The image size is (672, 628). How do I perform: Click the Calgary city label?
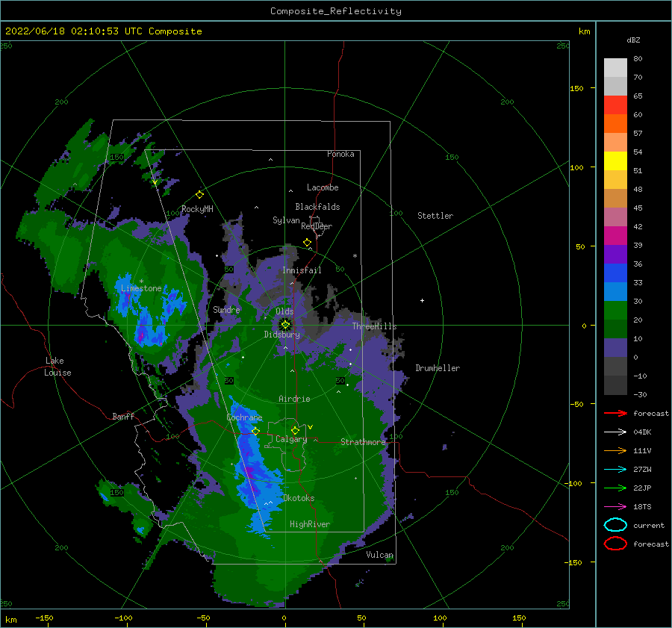coord(291,439)
